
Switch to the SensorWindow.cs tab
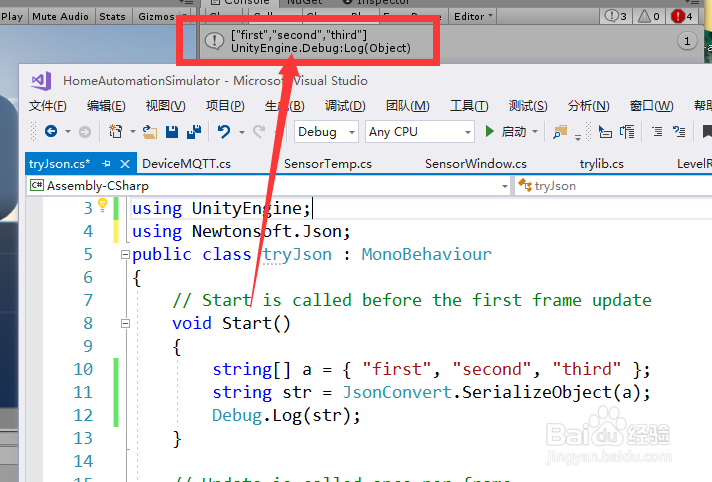point(476,164)
